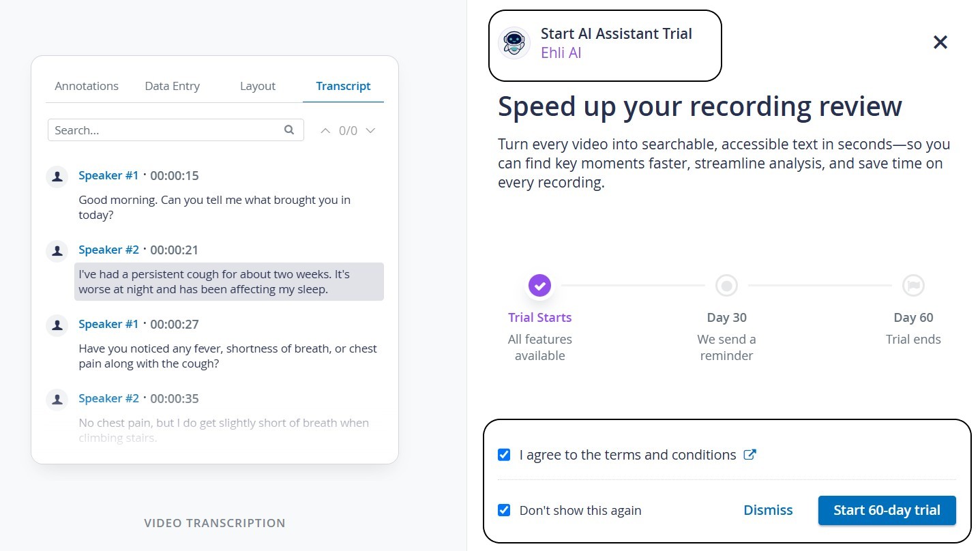Go to previous search result chevron
The height and width of the screenshot is (551, 980).
[325, 130]
